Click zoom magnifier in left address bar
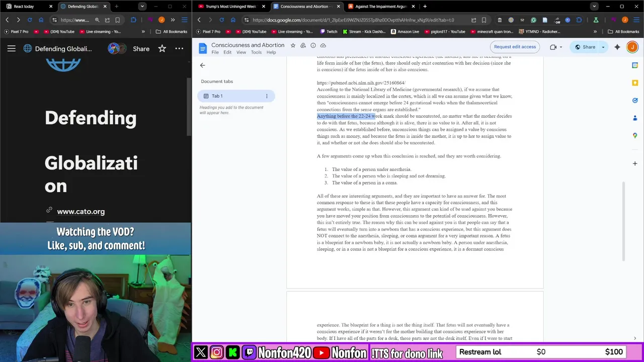644x362 pixels. coord(97,20)
